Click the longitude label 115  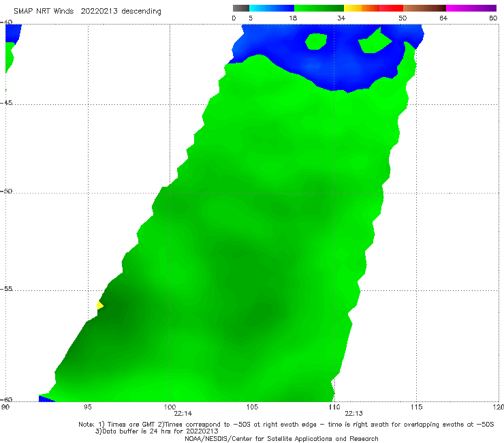(417, 408)
